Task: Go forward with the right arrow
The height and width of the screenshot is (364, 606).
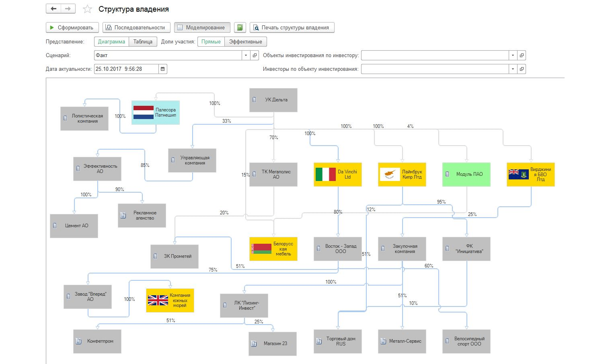Action: click(68, 9)
